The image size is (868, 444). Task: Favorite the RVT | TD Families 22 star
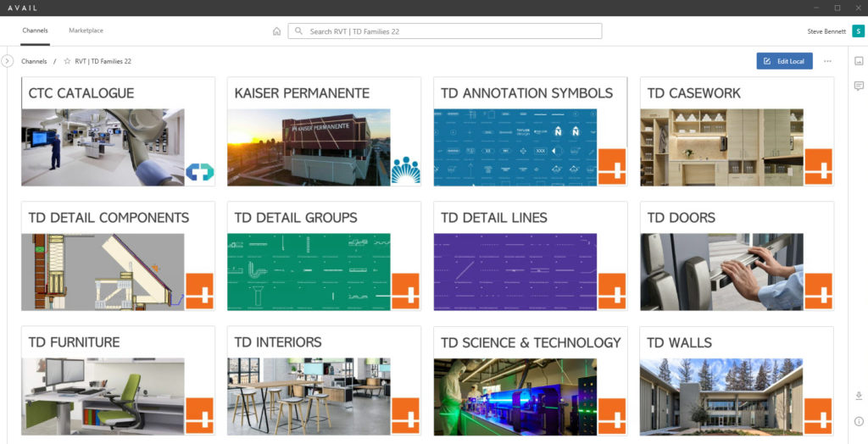tap(68, 62)
